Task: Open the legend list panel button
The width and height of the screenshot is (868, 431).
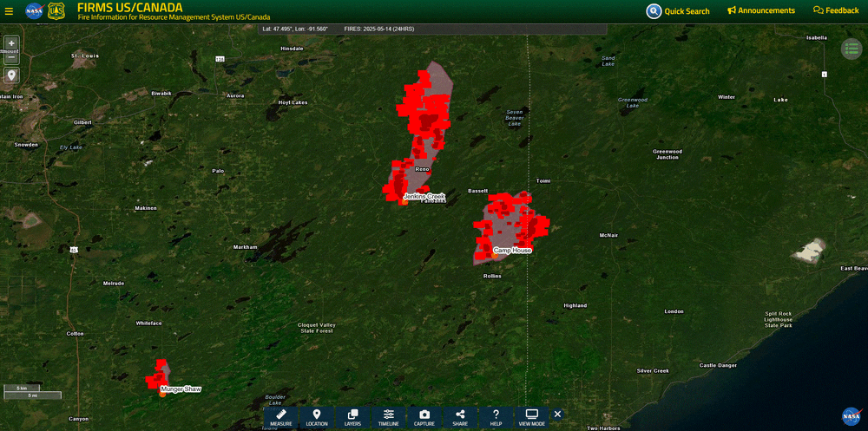Action: [852, 49]
